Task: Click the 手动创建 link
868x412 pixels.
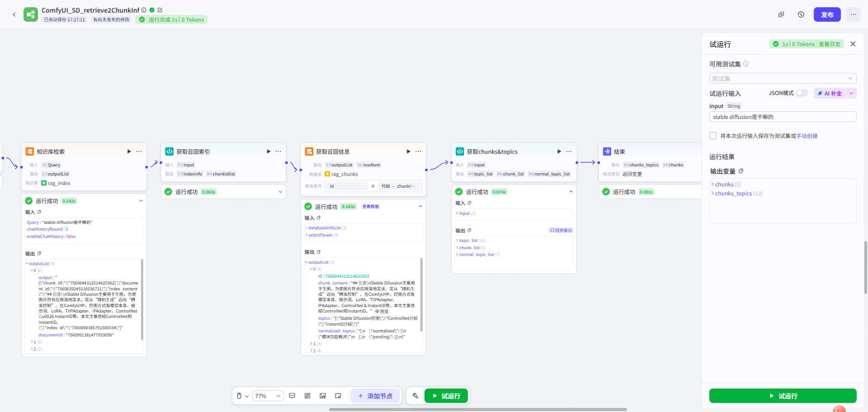Action: coord(807,136)
